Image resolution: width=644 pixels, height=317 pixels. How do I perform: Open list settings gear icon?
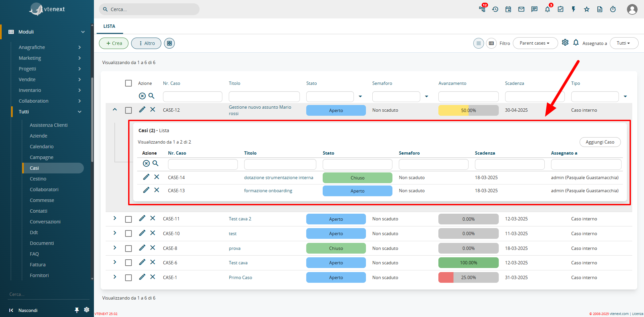[565, 43]
